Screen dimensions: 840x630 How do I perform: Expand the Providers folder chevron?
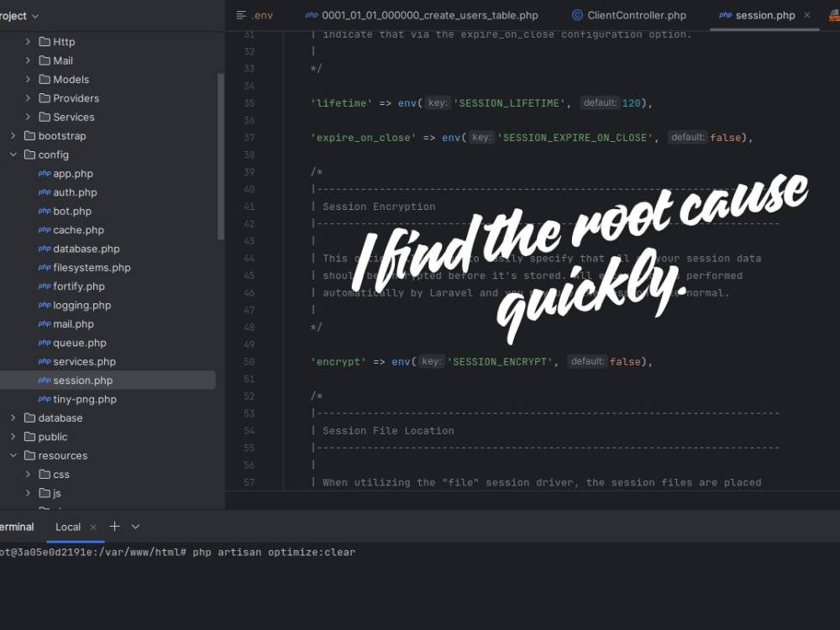click(x=28, y=98)
